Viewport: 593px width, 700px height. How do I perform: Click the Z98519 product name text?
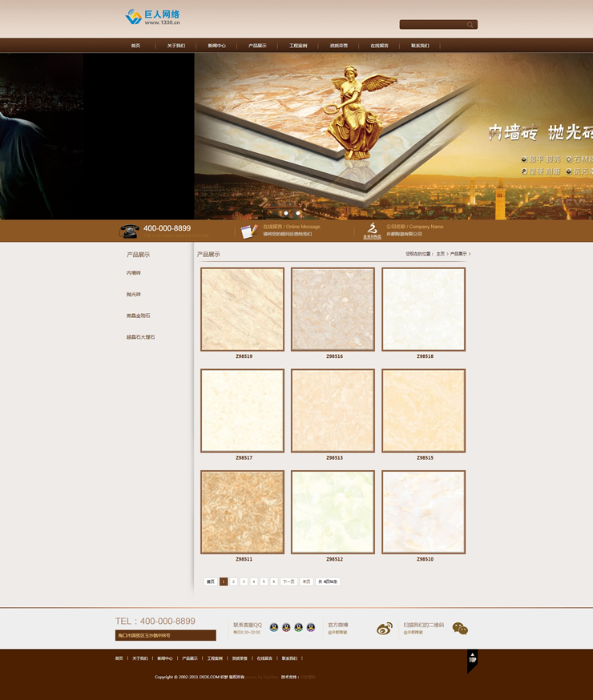pyautogui.click(x=244, y=356)
